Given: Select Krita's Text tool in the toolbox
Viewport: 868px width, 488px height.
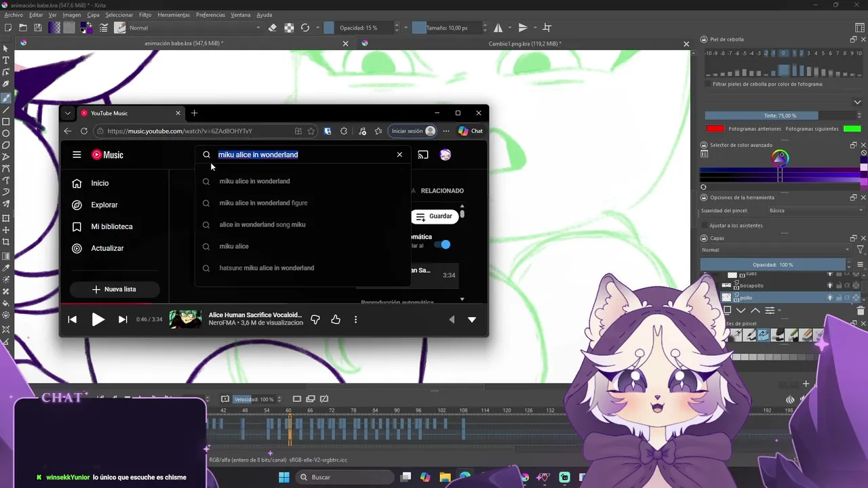Looking at the screenshot, I should [x=6, y=60].
